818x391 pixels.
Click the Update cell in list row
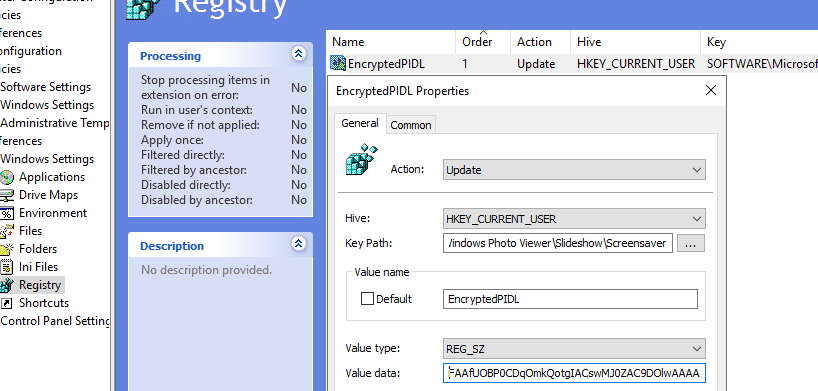pyautogui.click(x=536, y=64)
